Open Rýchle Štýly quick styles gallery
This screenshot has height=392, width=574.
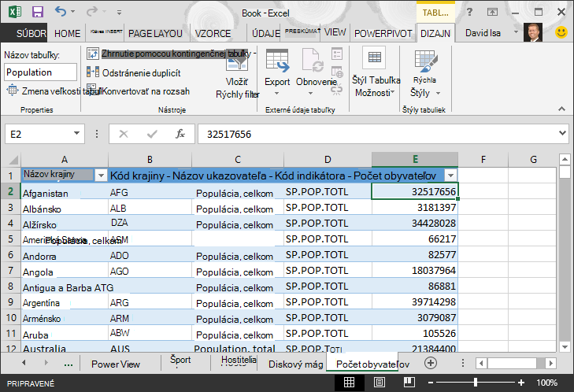point(425,73)
